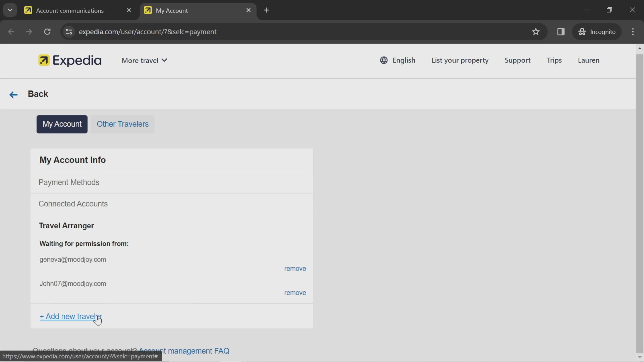Open Account management FAQ link
Image resolution: width=644 pixels, height=362 pixels.
tap(184, 350)
